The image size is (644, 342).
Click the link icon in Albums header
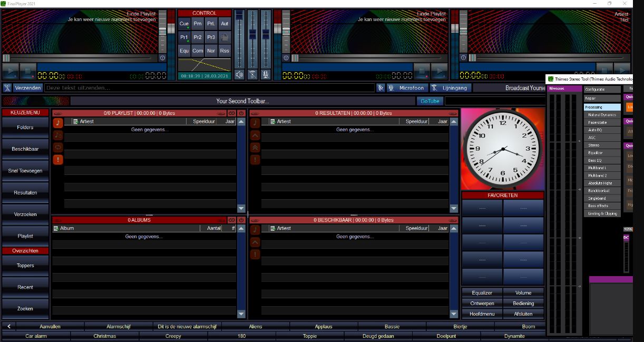coord(231,220)
